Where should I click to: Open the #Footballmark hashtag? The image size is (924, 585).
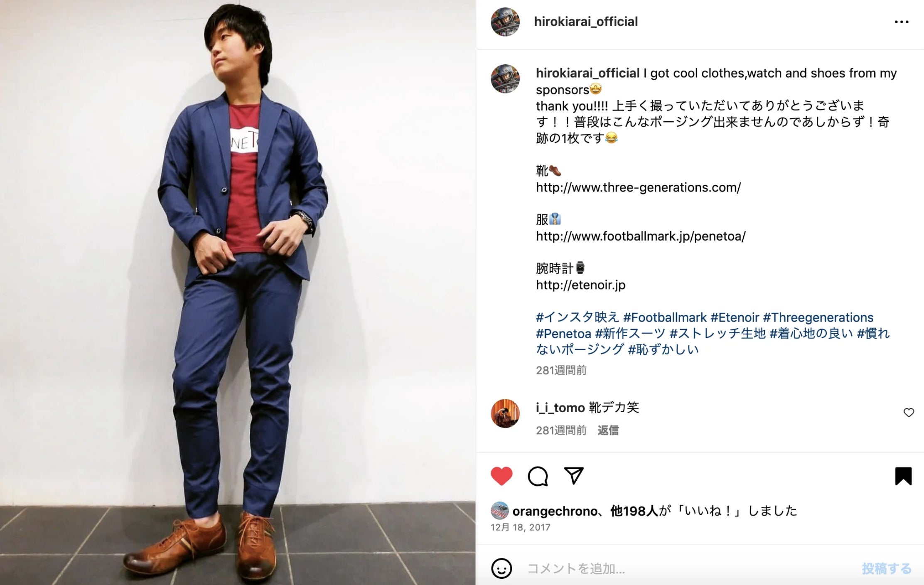point(665,317)
